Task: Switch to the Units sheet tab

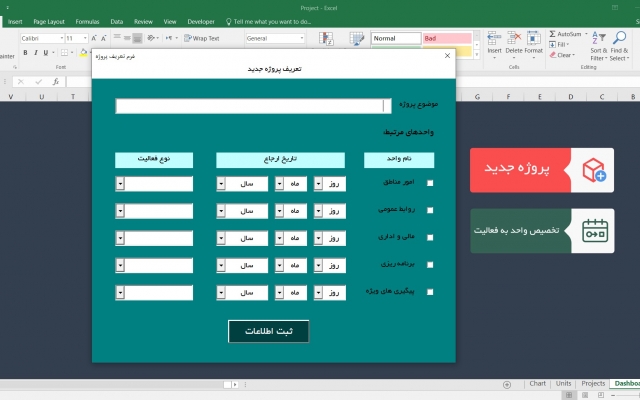Action: coord(563,384)
